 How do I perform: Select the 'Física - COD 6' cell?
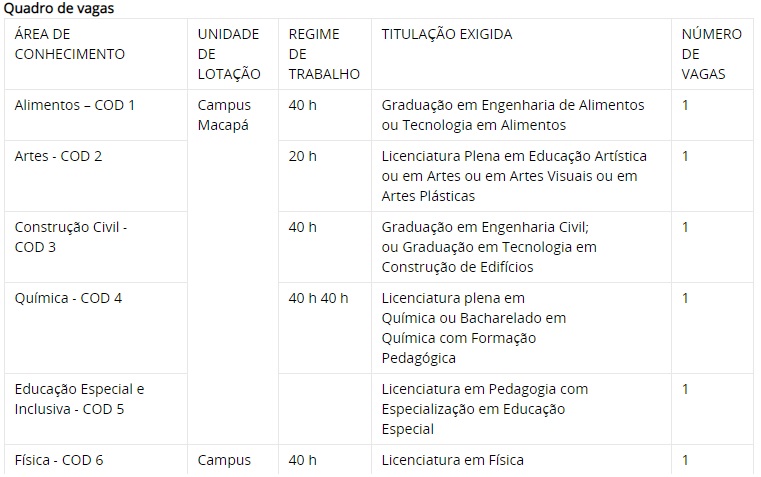pyautogui.click(x=96, y=460)
